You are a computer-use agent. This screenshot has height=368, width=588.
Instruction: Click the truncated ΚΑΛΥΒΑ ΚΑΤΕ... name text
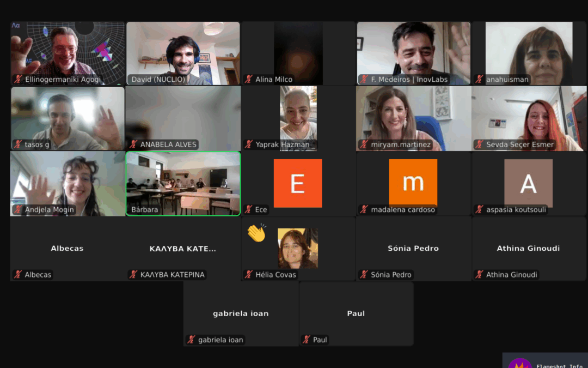coord(182,249)
